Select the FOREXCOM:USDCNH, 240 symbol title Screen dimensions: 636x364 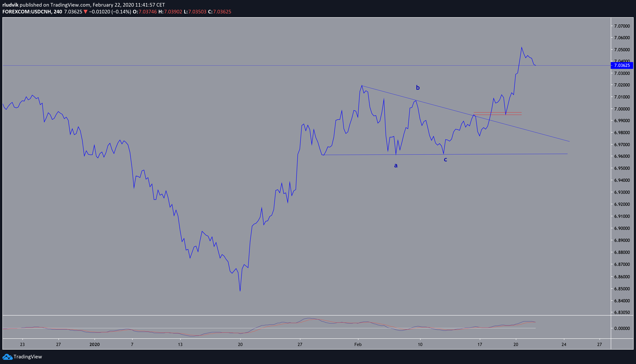(x=32, y=12)
